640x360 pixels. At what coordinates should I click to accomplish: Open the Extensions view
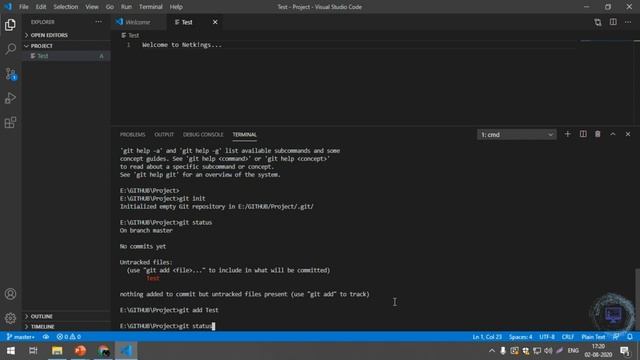pyautogui.click(x=10, y=122)
